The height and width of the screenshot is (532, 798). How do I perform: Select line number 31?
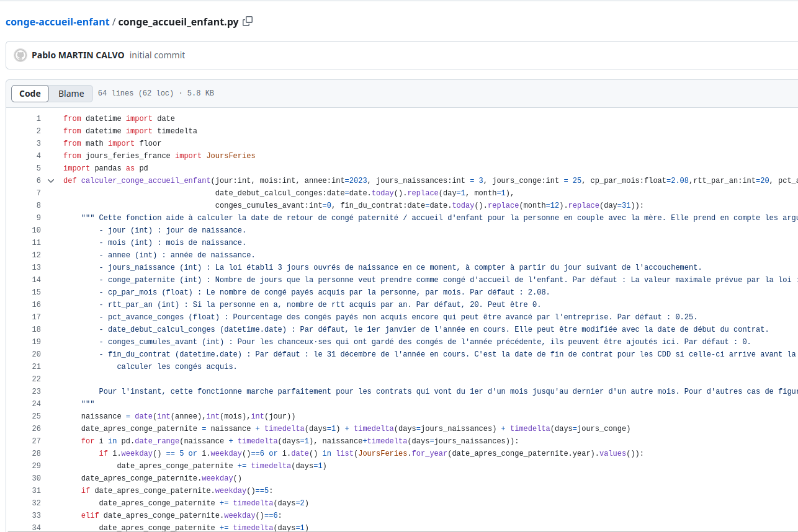point(36,490)
